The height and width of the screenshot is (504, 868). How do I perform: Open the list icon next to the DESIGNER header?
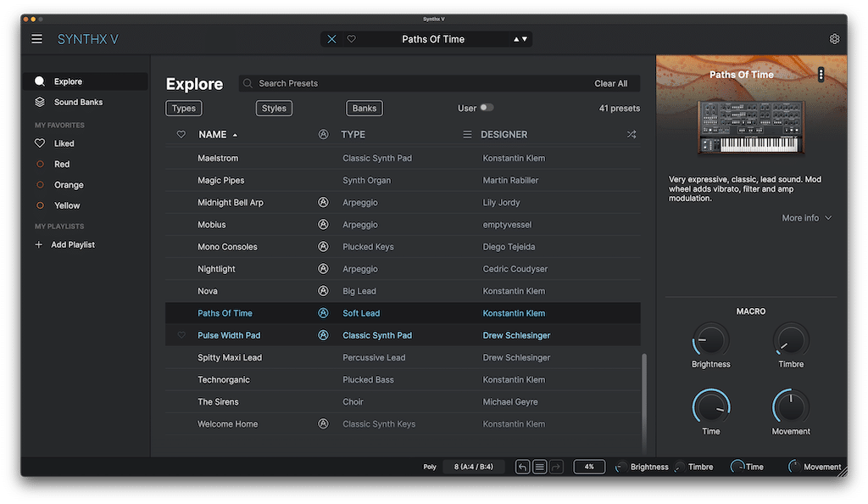[467, 135]
